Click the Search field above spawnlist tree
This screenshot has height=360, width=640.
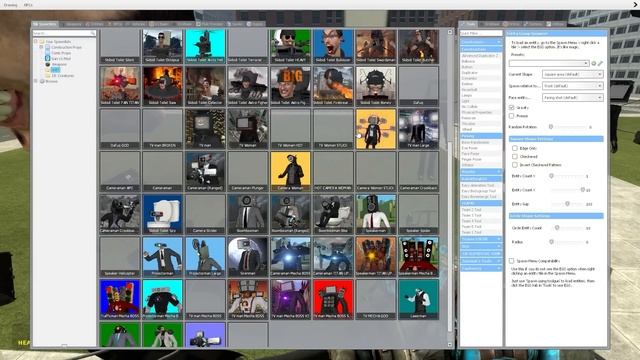(64, 33)
